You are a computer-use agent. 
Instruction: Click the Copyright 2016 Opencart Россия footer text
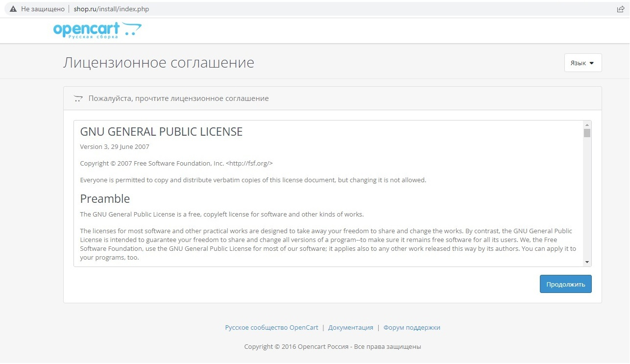click(x=332, y=346)
